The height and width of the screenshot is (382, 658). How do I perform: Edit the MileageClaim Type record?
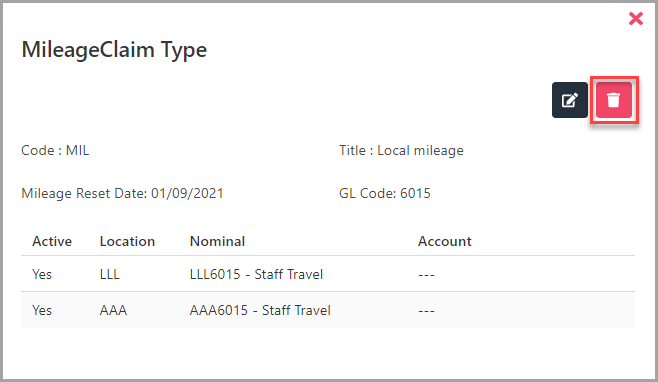tap(569, 100)
